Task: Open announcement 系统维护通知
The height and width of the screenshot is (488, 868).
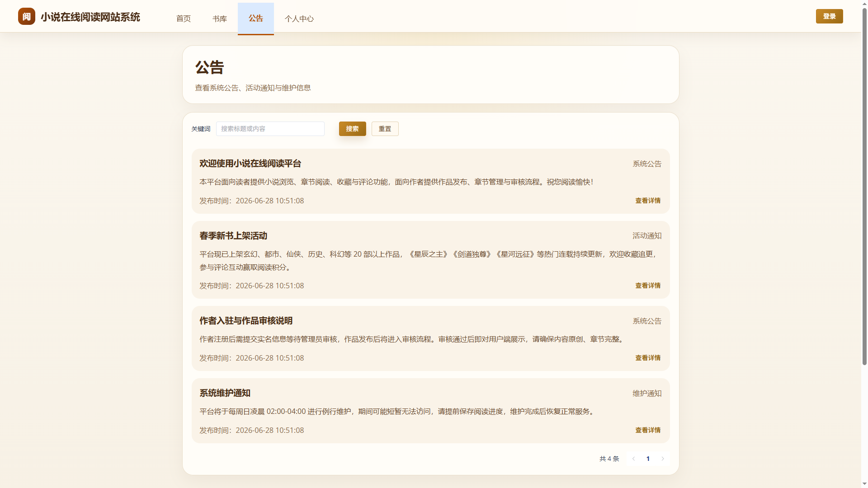Action: click(x=225, y=393)
